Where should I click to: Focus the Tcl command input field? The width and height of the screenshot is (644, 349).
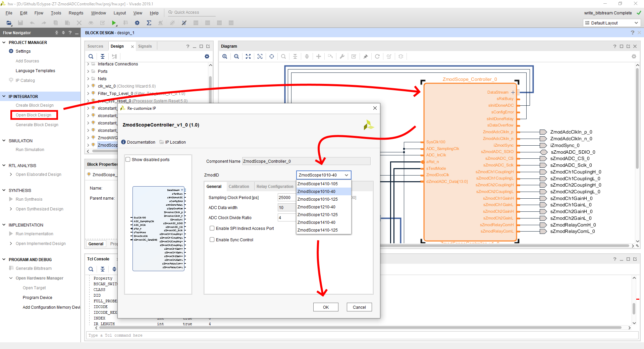click(x=362, y=335)
